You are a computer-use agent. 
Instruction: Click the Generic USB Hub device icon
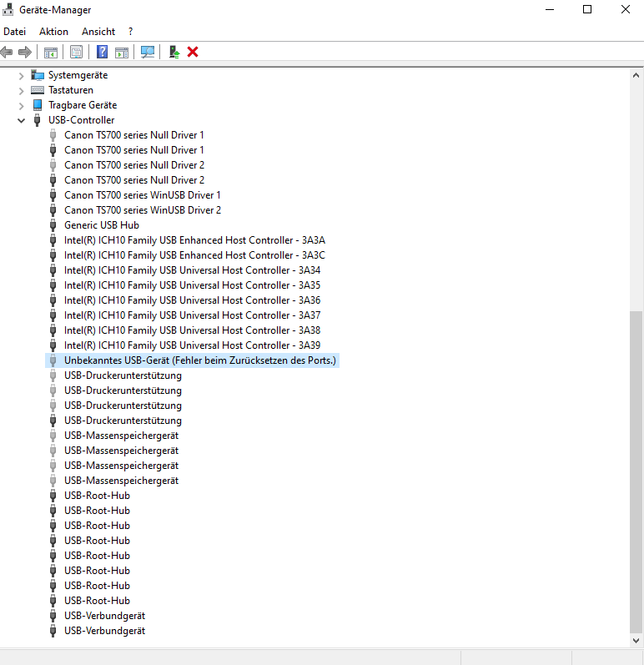(x=53, y=225)
